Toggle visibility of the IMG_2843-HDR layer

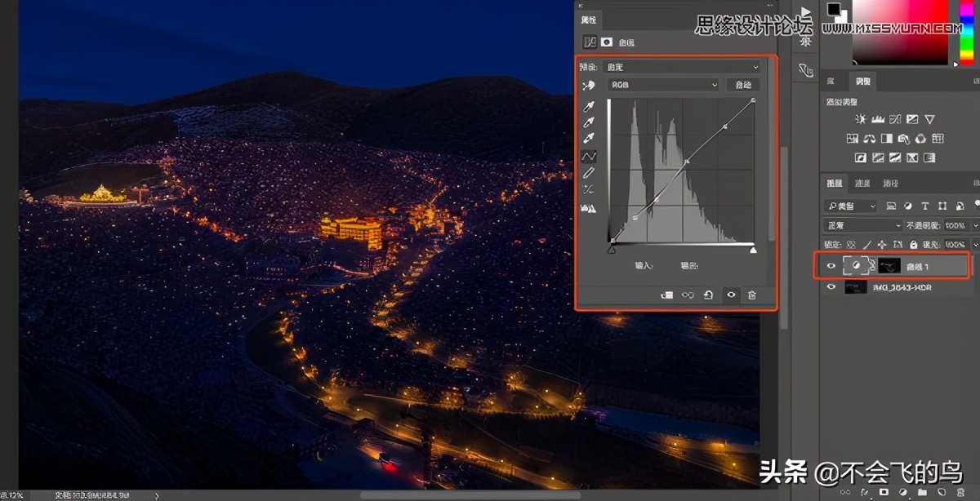coord(831,286)
